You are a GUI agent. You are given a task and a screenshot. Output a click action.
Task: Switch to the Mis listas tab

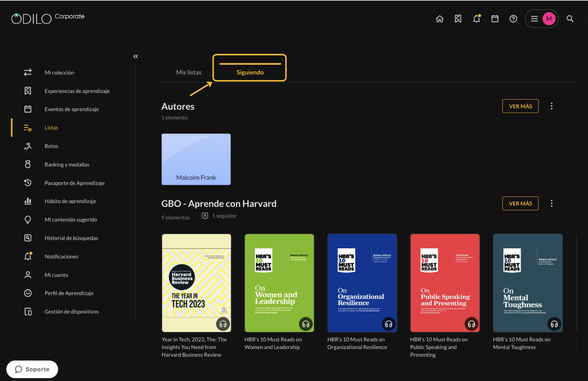pos(189,72)
